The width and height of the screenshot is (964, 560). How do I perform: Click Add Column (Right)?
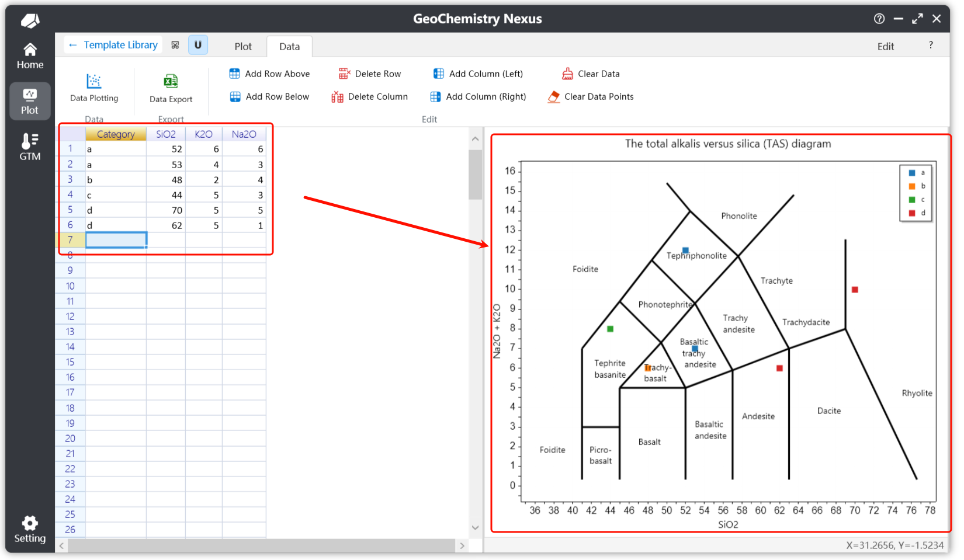coord(478,97)
